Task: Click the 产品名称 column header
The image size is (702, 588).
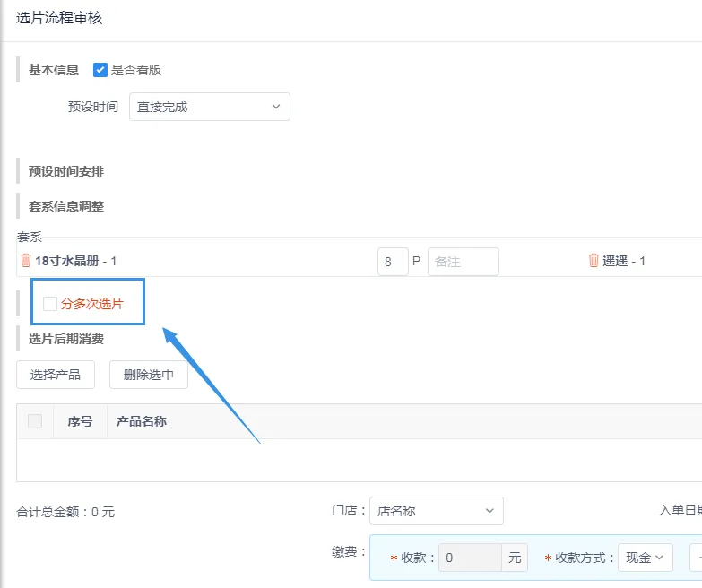Action: tap(142, 421)
